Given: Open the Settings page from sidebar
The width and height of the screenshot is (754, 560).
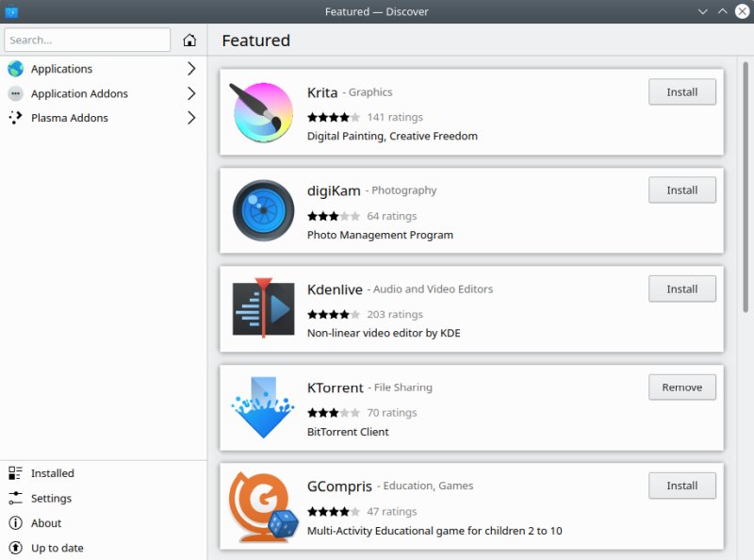Looking at the screenshot, I should coord(51,498).
